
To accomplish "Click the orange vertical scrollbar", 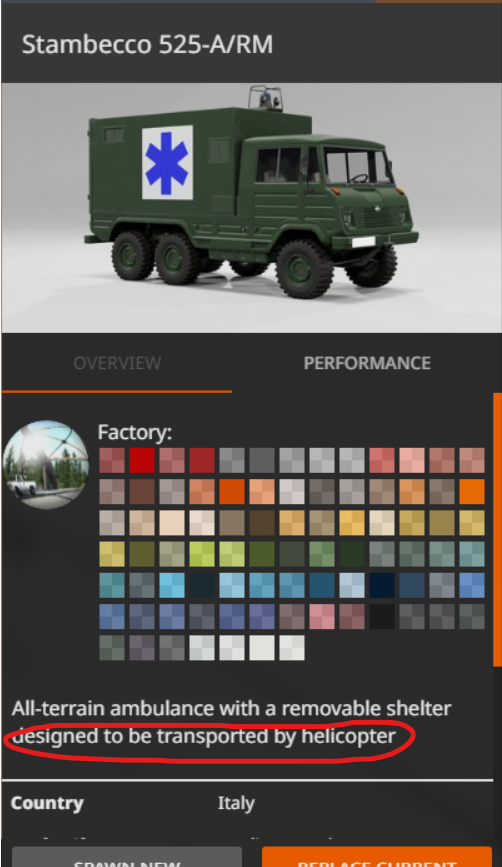I will [x=497, y=531].
